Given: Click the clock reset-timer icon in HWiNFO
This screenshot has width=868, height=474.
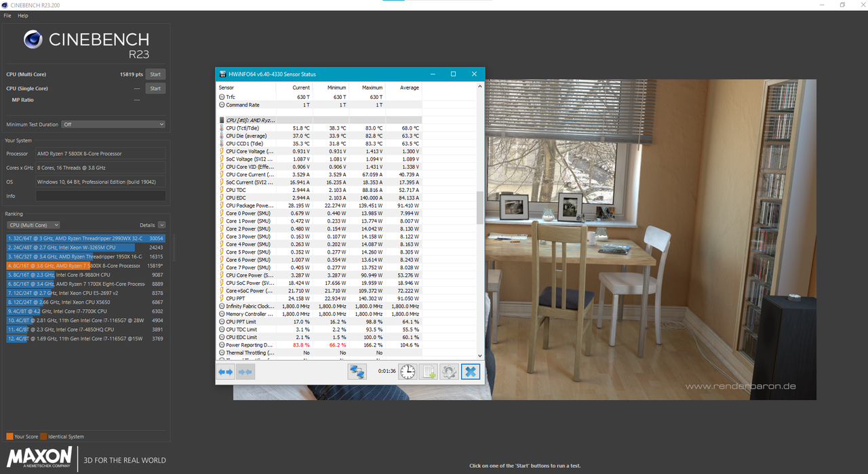Looking at the screenshot, I should [x=408, y=372].
